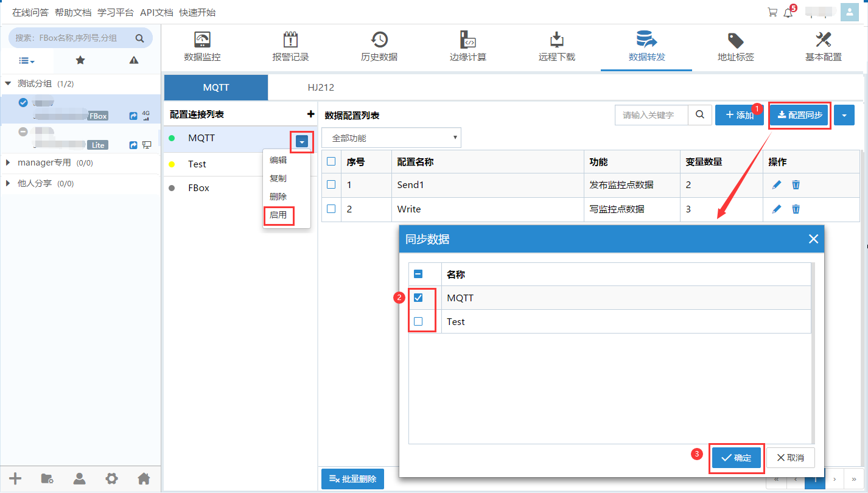868x493 pixels.
Task: Open the notification bell icon
Action: click(x=788, y=13)
